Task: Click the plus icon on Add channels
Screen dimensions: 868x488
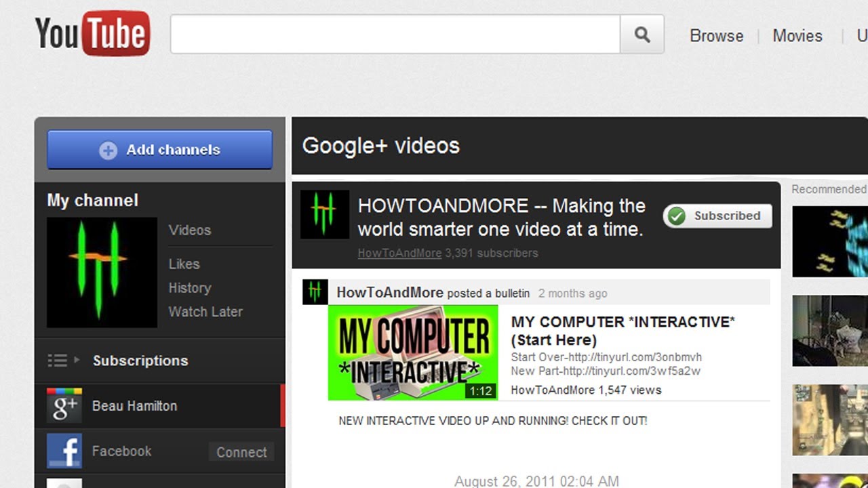Action: pos(108,150)
